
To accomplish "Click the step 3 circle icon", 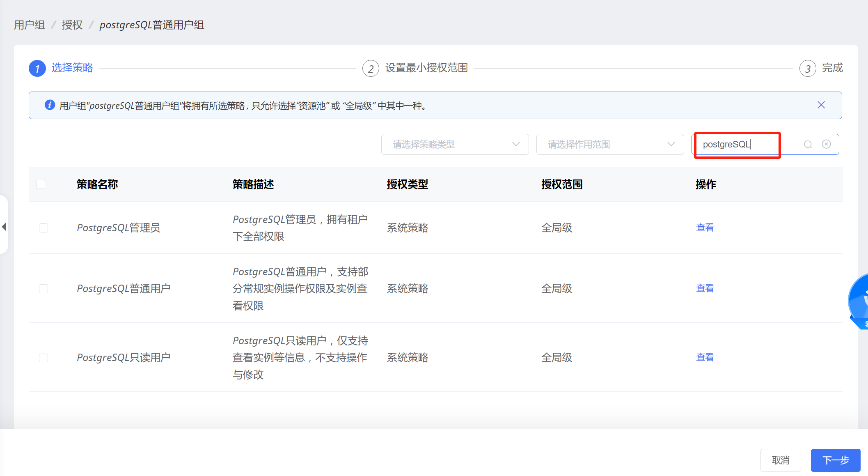I will [808, 69].
